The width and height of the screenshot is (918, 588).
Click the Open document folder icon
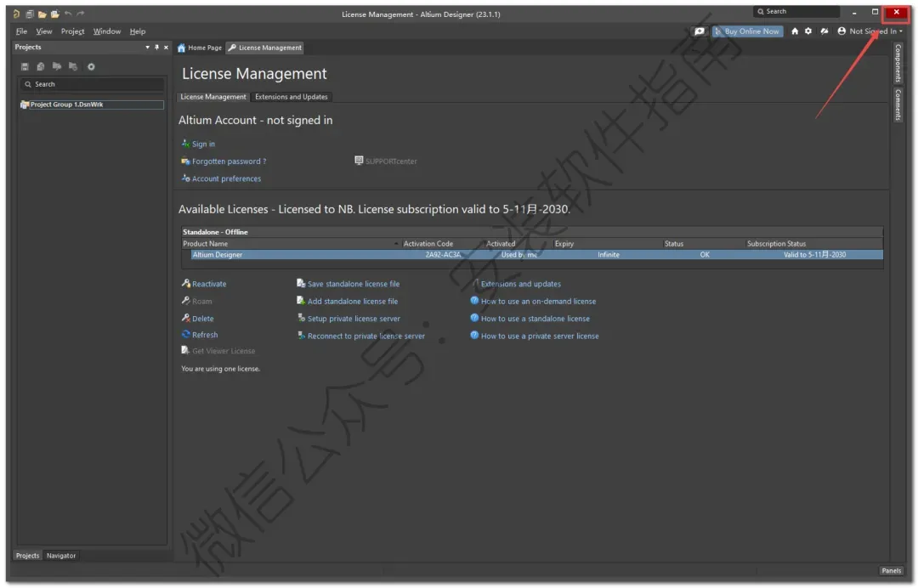click(42, 14)
